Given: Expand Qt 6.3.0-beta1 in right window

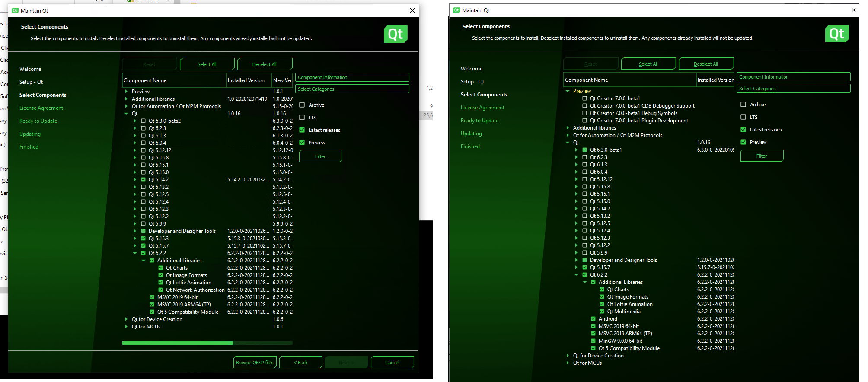Looking at the screenshot, I should tap(576, 150).
